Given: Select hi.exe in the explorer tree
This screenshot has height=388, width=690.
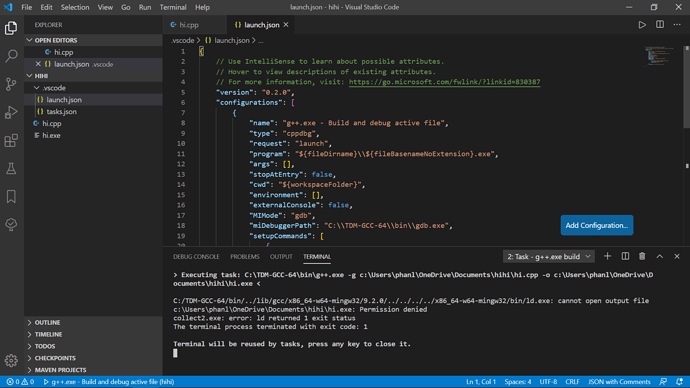Looking at the screenshot, I should click(93, 135).
